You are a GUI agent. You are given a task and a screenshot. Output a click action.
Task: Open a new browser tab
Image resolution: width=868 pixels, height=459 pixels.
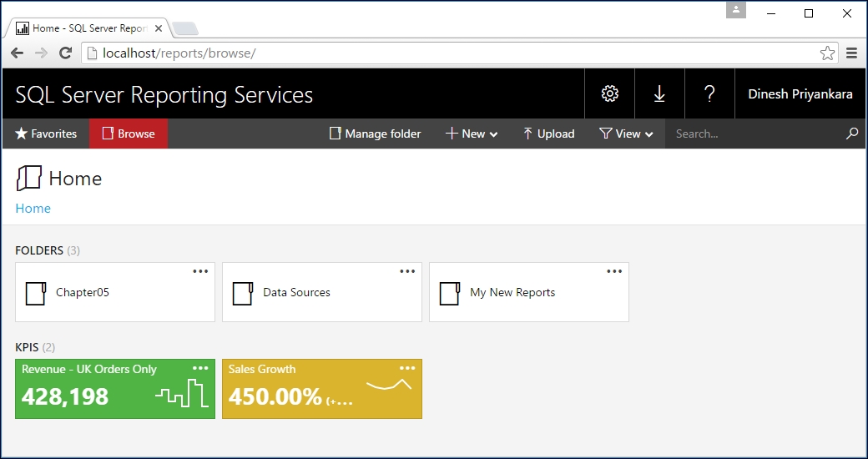tap(185, 28)
